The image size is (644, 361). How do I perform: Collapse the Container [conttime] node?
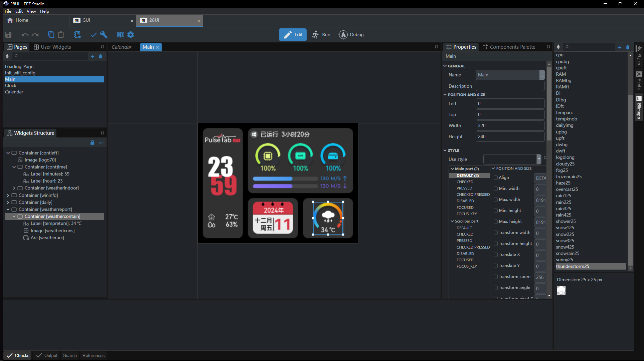(14, 167)
